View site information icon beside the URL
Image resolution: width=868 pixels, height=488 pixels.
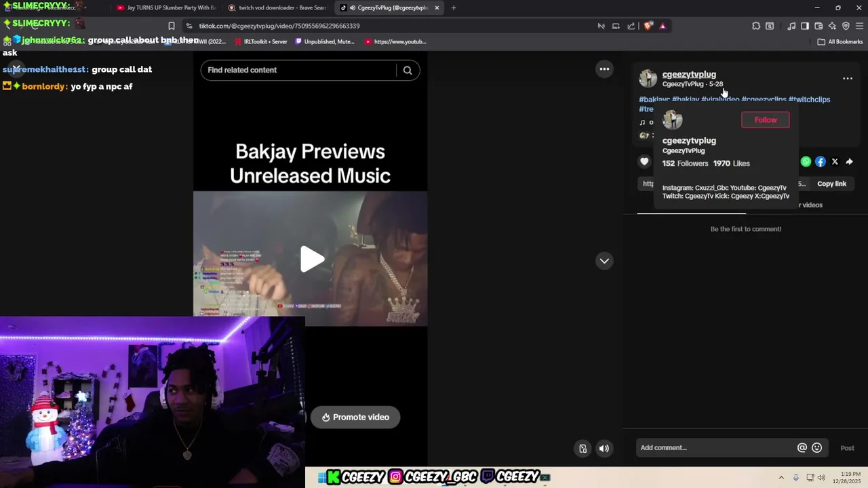coord(189,26)
